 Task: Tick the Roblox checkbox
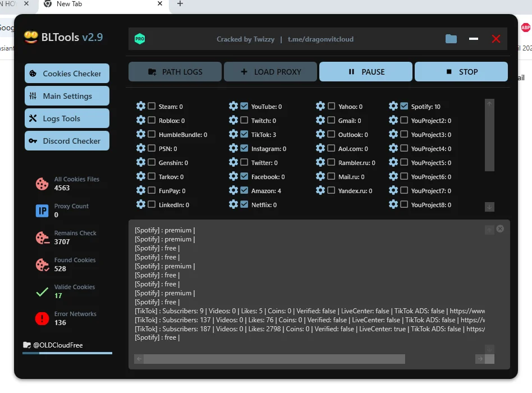(152, 120)
